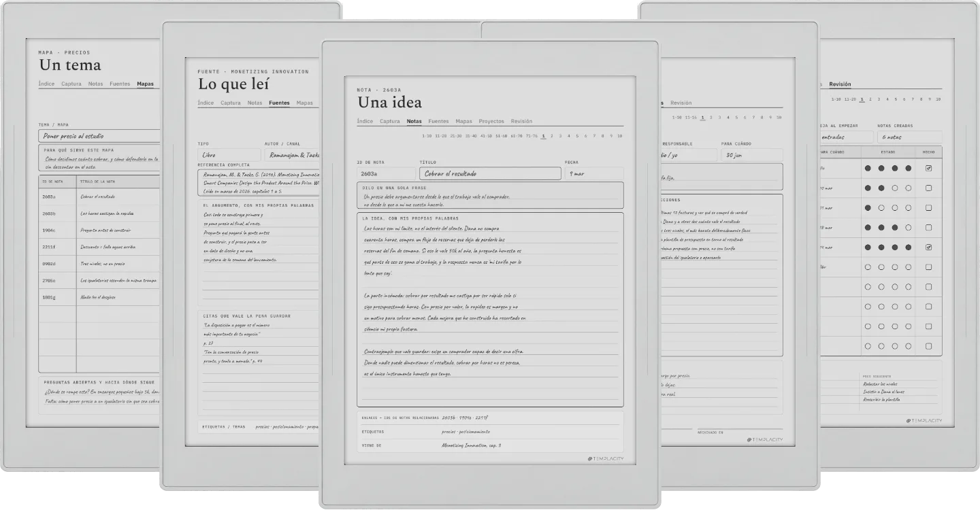Click Viene de Monetizing Innovation reference
The height and width of the screenshot is (510, 980).
click(490, 445)
